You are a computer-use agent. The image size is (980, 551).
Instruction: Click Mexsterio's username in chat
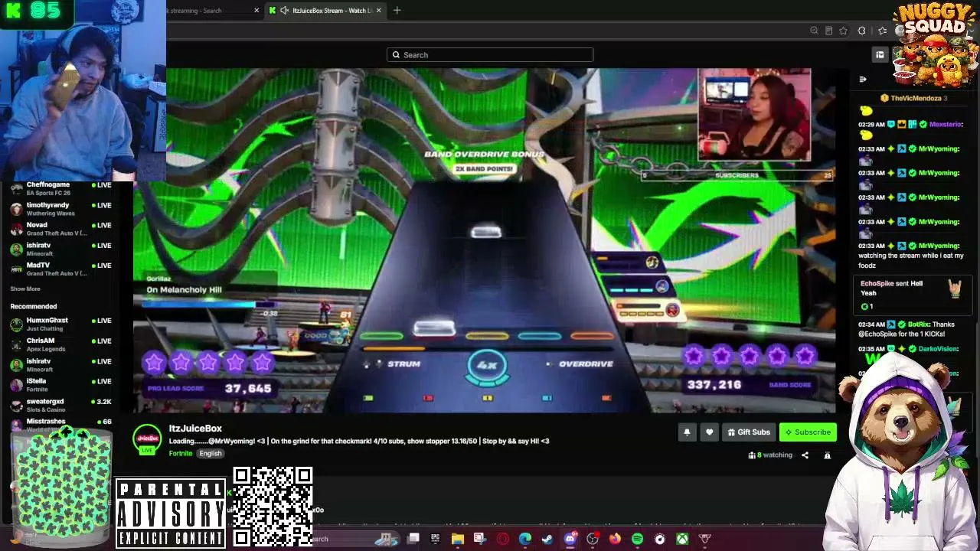pos(946,124)
